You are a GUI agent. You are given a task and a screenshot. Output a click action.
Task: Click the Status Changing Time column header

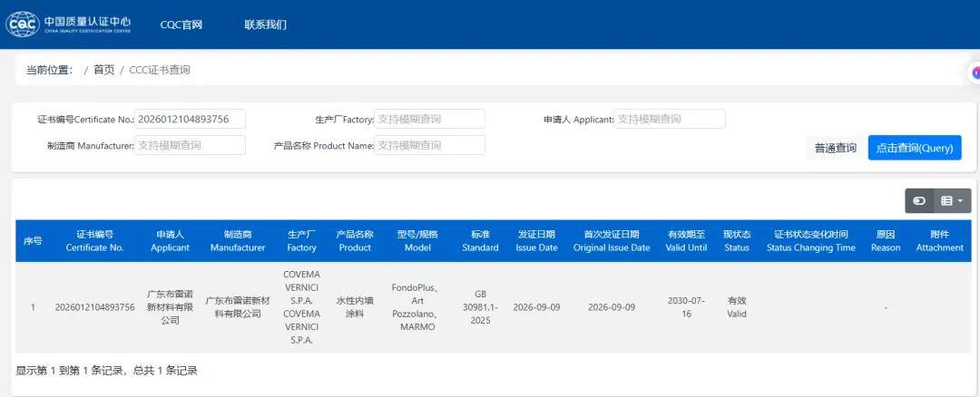point(810,241)
